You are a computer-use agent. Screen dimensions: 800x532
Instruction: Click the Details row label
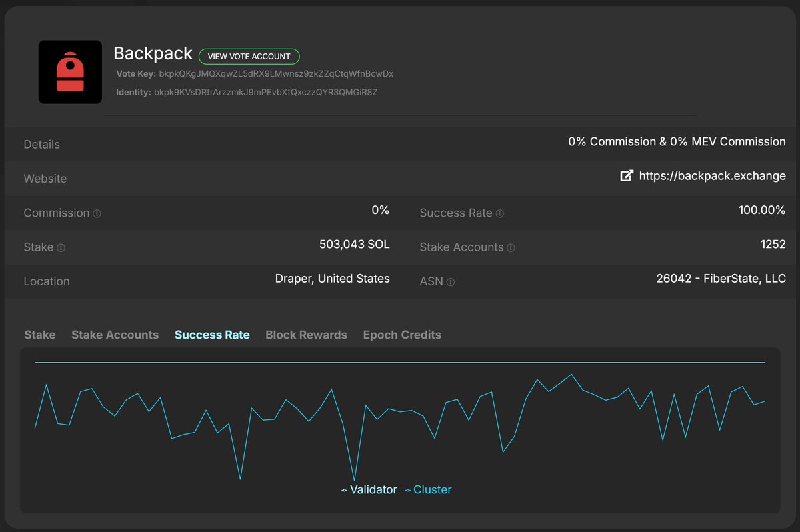(41, 145)
